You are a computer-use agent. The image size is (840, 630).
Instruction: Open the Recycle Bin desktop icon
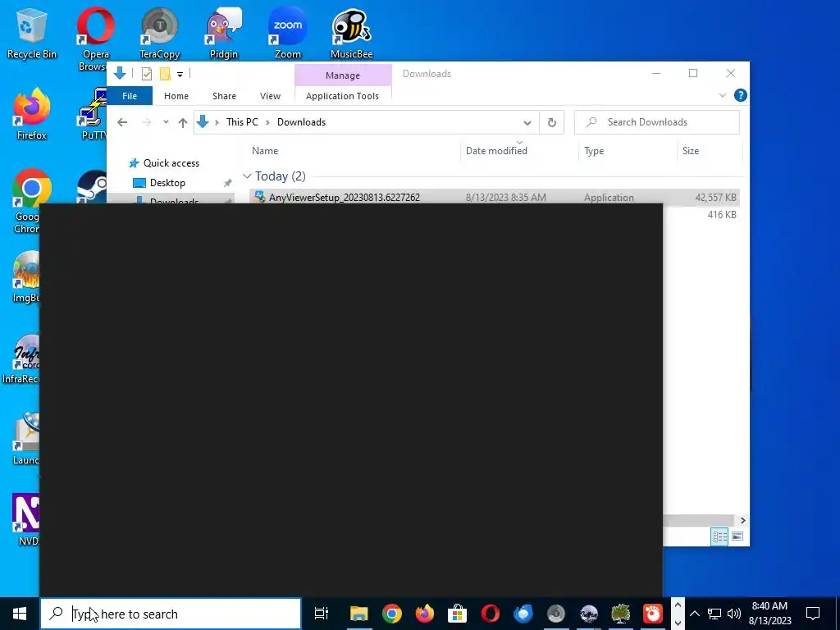click(x=31, y=33)
